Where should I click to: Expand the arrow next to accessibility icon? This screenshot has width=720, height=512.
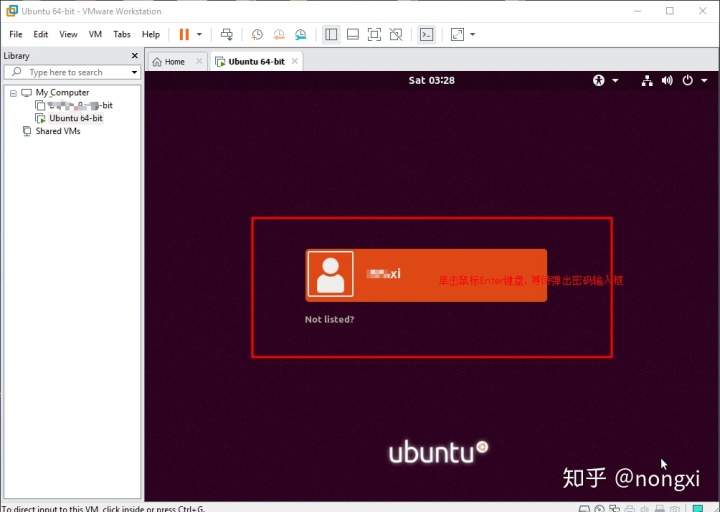click(x=615, y=81)
